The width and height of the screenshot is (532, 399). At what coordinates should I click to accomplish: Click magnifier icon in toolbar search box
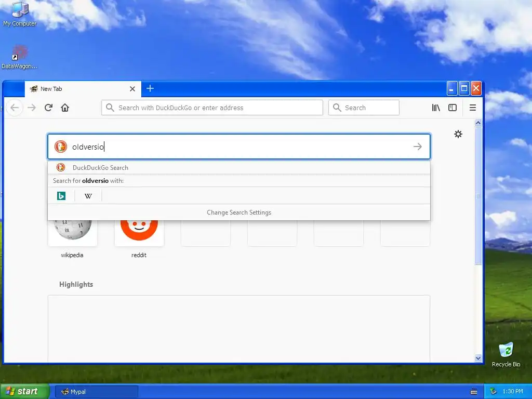[x=337, y=108]
